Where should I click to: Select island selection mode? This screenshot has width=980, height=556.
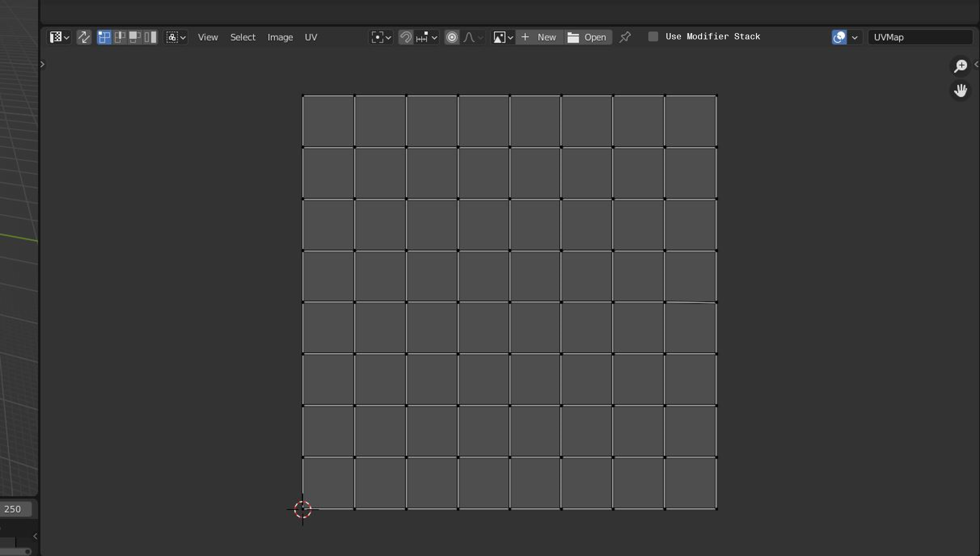pyautogui.click(x=151, y=37)
